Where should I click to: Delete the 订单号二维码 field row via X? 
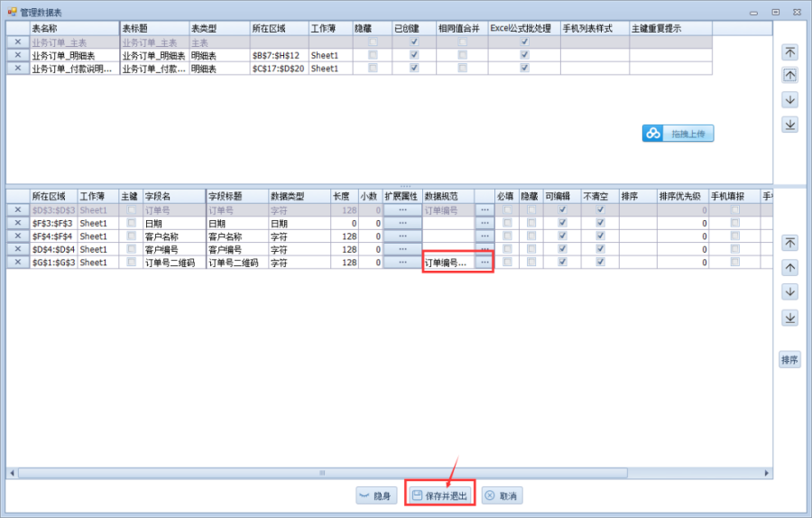click(17, 262)
